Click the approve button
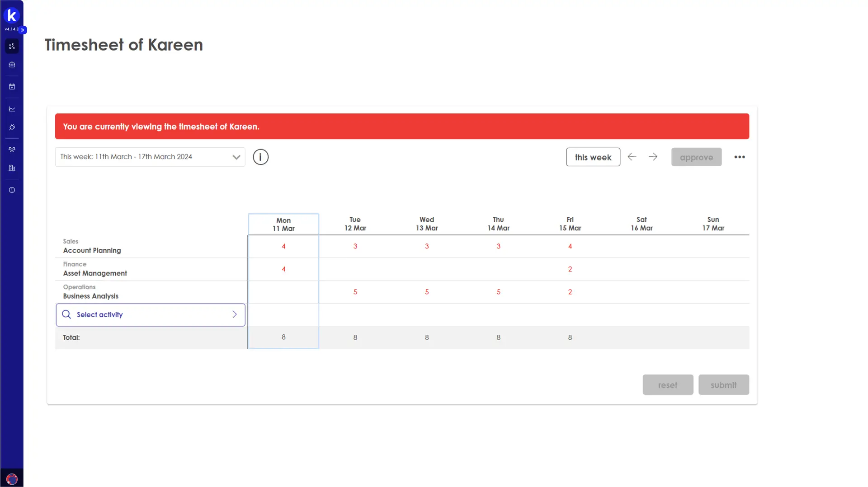This screenshot has height=487, width=868. pyautogui.click(x=696, y=157)
